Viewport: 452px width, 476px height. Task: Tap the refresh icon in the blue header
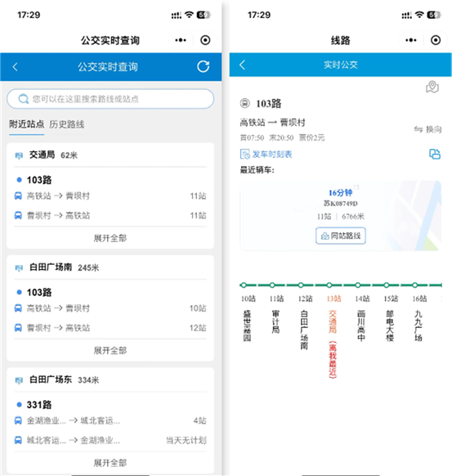point(203,66)
